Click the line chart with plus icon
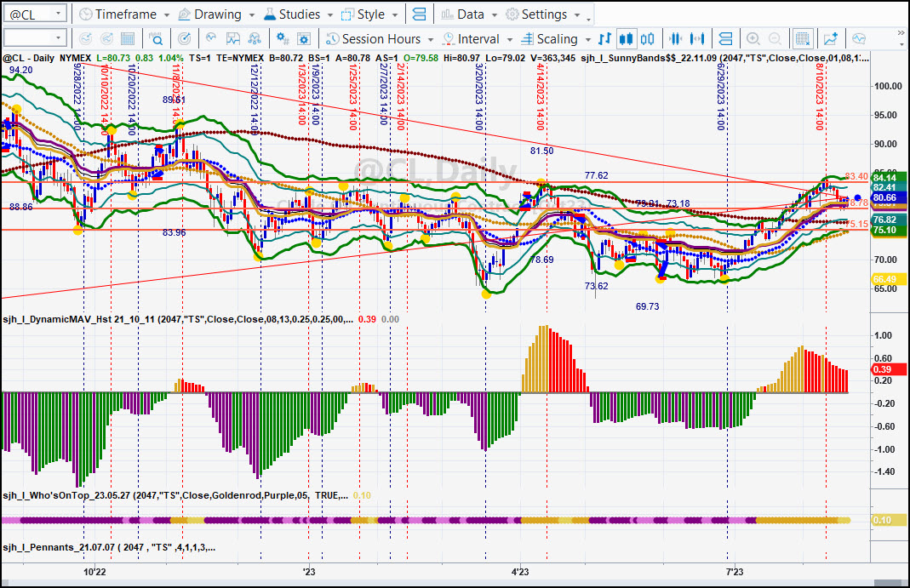This screenshot has height=588, width=910. [x=831, y=39]
